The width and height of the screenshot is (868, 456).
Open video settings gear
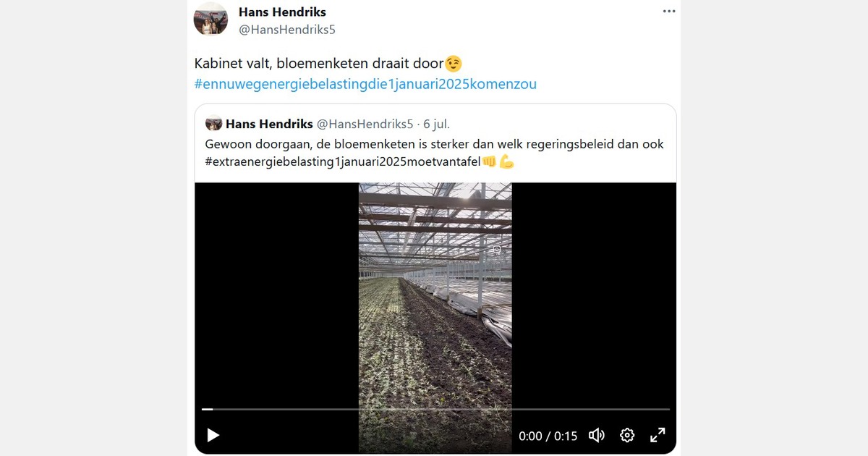point(627,435)
